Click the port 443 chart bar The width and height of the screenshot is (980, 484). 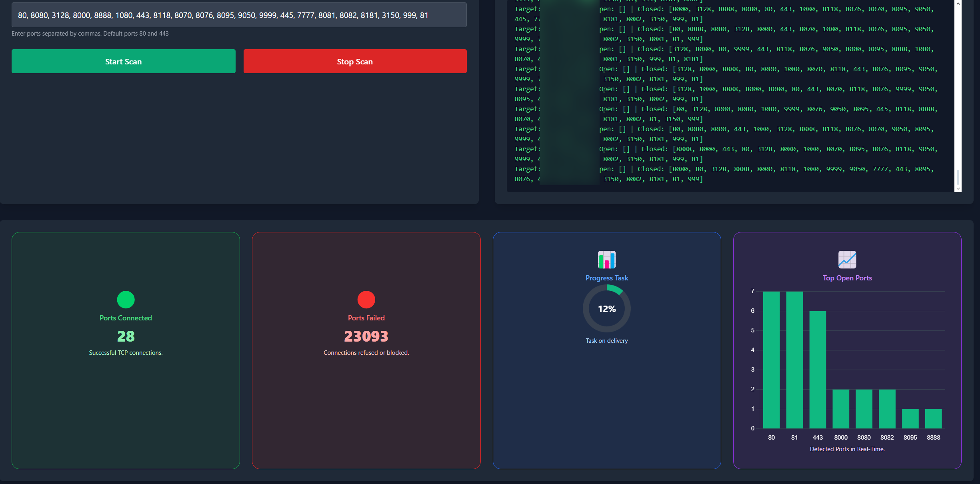818,370
